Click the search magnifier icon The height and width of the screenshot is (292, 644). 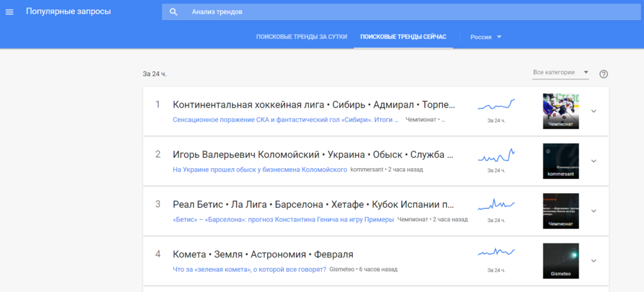[x=174, y=12]
